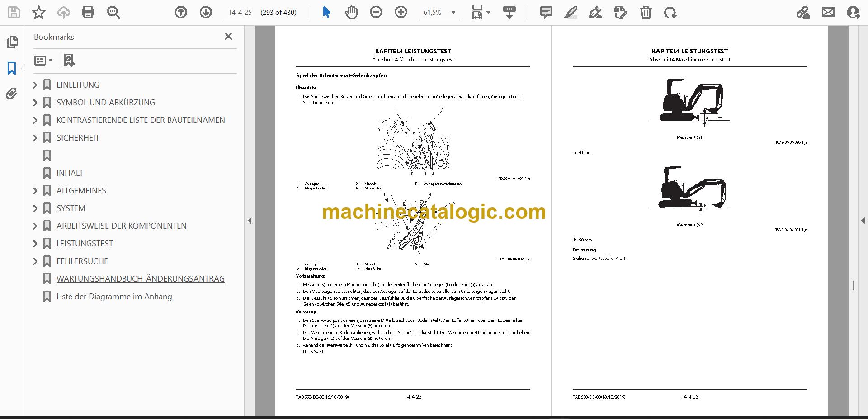The width and height of the screenshot is (868, 419).
Task: Select the Hand pan tool
Action: pyautogui.click(x=351, y=13)
